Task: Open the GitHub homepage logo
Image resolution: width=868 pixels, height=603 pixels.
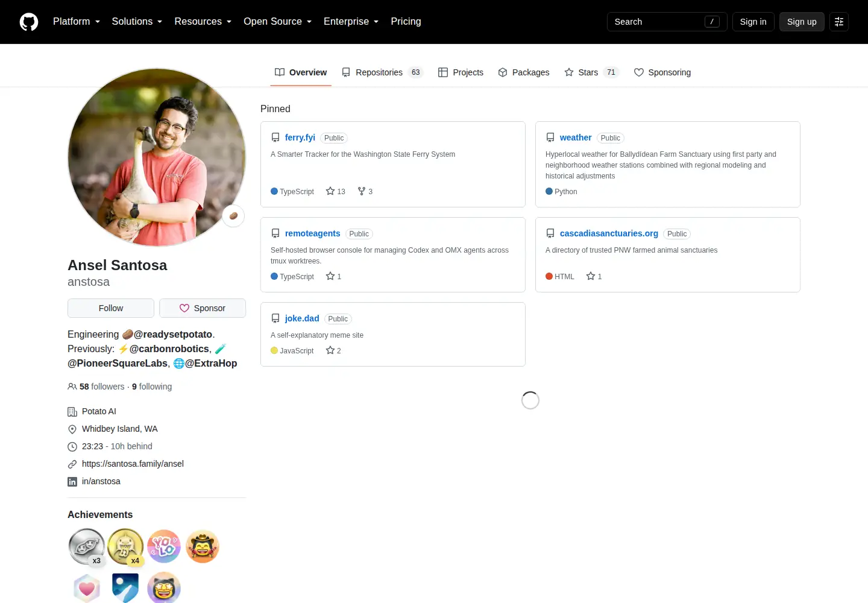Action: (x=29, y=22)
